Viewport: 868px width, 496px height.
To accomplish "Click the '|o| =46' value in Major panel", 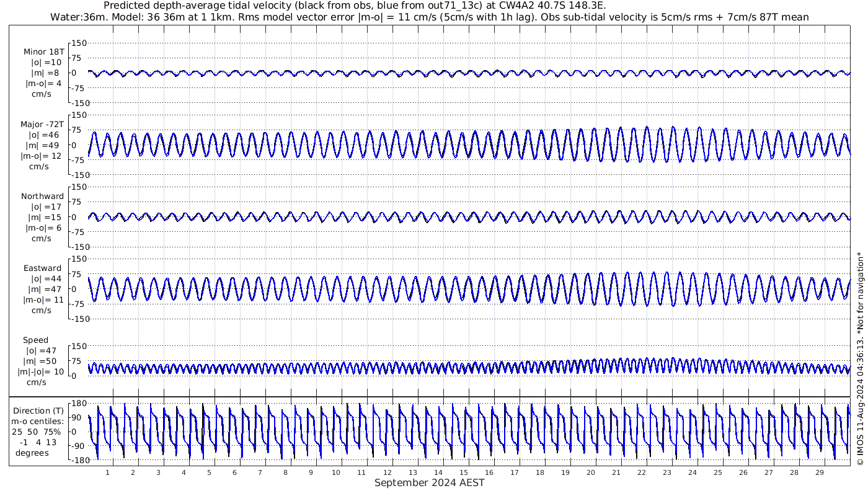I will [x=43, y=135].
